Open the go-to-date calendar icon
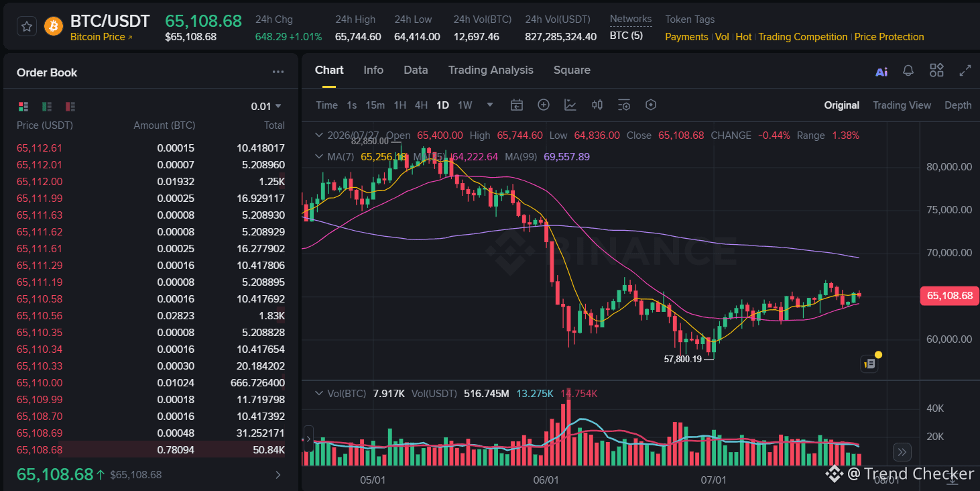The height and width of the screenshot is (491, 980). (516, 105)
